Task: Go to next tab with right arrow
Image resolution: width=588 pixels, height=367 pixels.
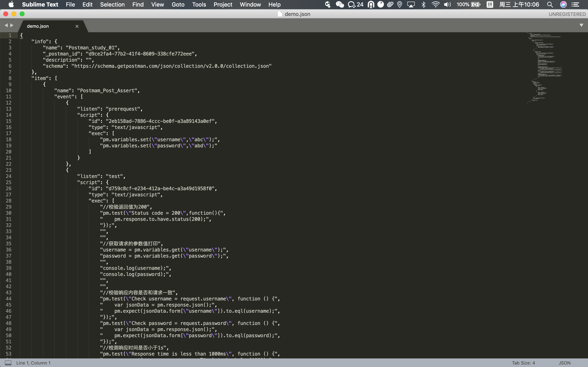Action: pyautogui.click(x=12, y=25)
